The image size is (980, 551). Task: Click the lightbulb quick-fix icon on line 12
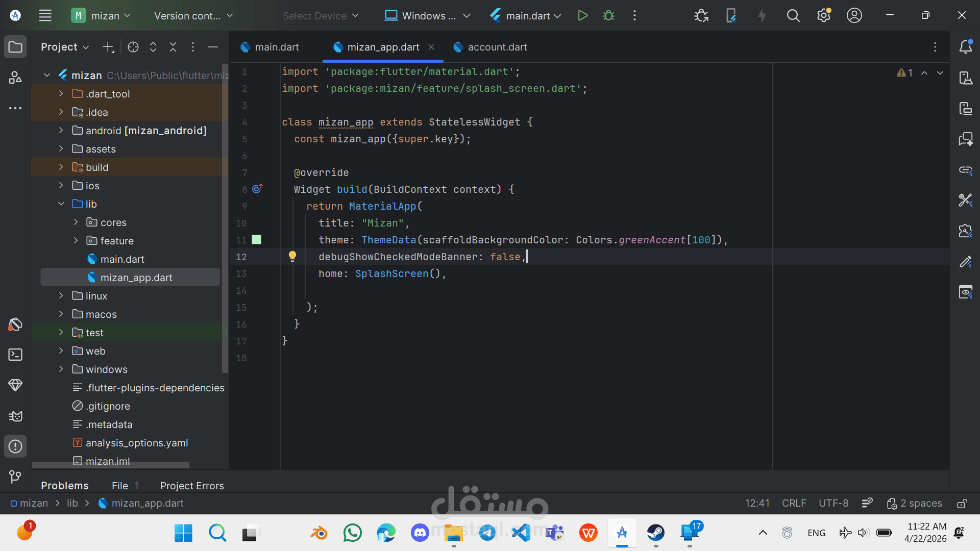coord(292,256)
